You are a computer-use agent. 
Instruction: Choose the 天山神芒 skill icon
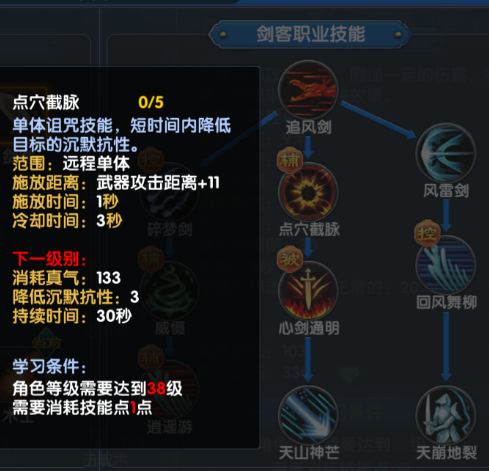[x=308, y=415]
